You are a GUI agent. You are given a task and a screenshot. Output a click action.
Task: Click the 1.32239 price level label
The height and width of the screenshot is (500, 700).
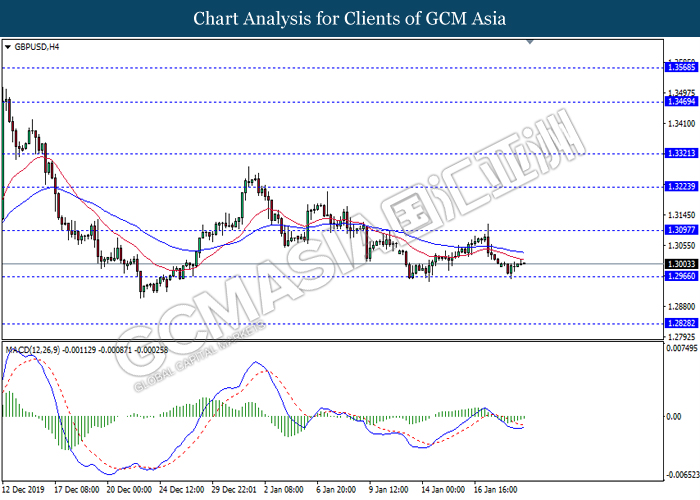(x=682, y=187)
